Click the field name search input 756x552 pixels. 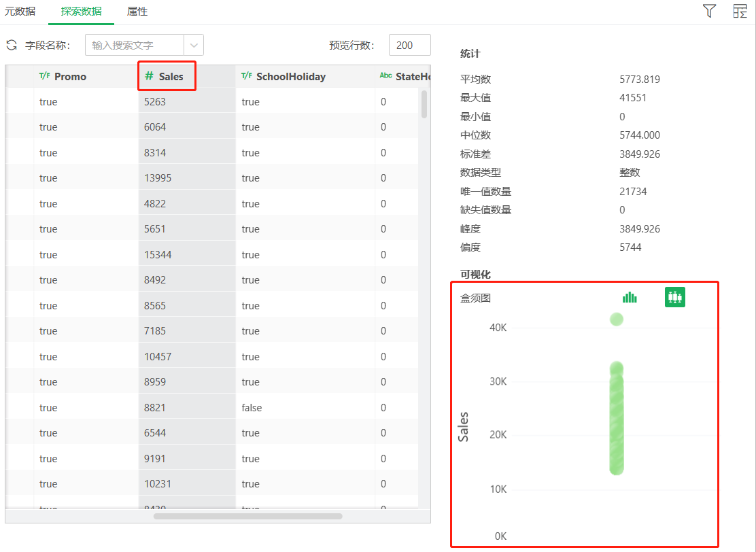(x=135, y=46)
